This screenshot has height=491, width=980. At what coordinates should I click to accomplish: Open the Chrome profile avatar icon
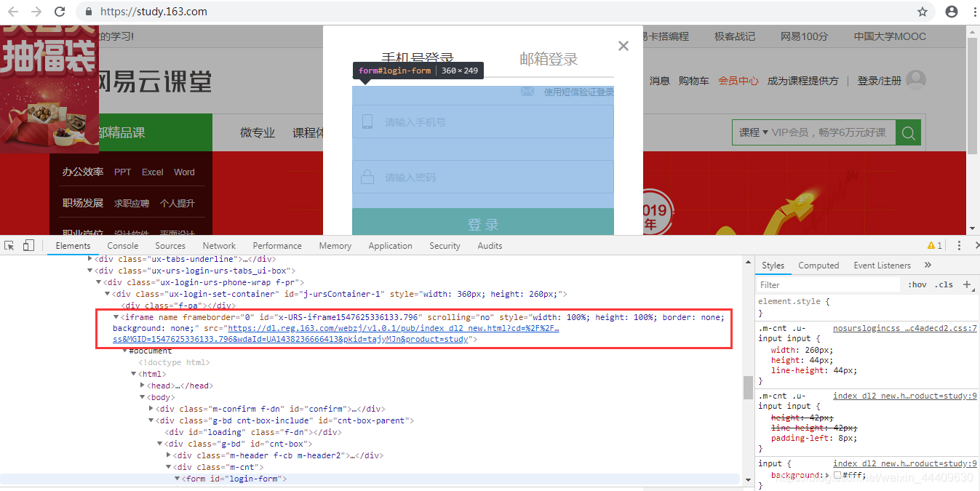[951, 12]
